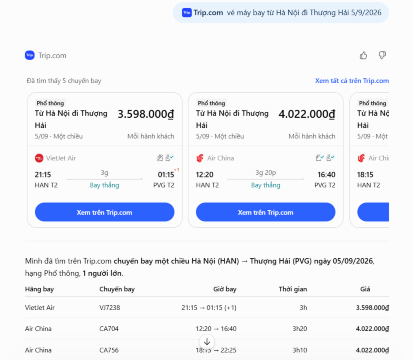
Task: Click the Air China logo in the 18:15 flight card
Action: pyautogui.click(x=361, y=158)
